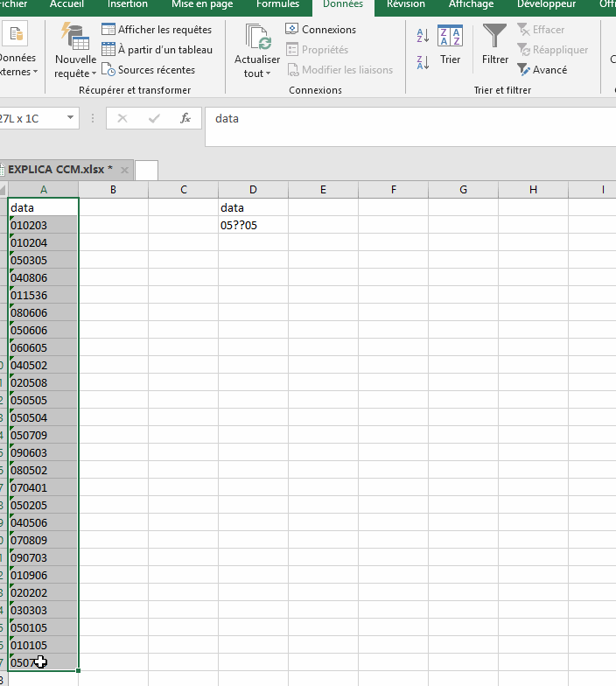
Task: Click the insert function fx button
Action: coord(185,118)
